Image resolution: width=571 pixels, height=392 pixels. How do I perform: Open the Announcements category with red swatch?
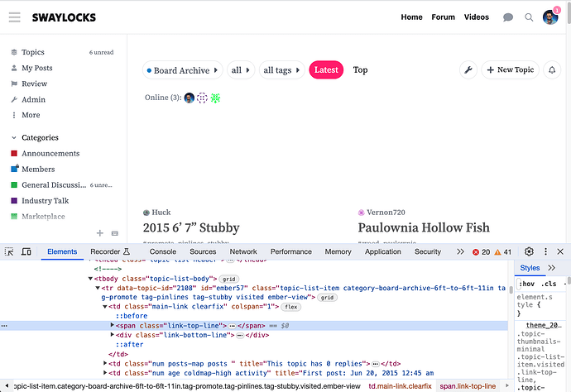pyautogui.click(x=46, y=153)
